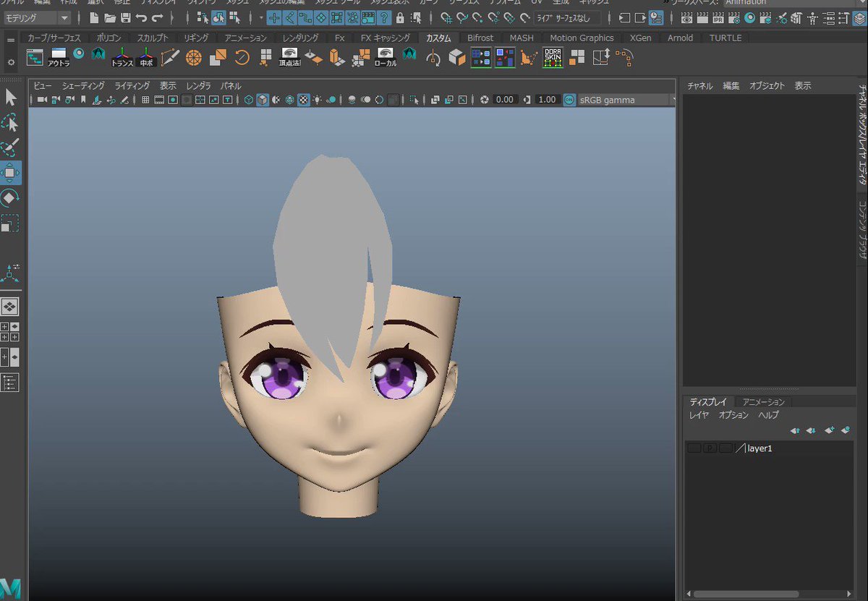
Task: Toggle textured display in viewport
Action: point(304,100)
